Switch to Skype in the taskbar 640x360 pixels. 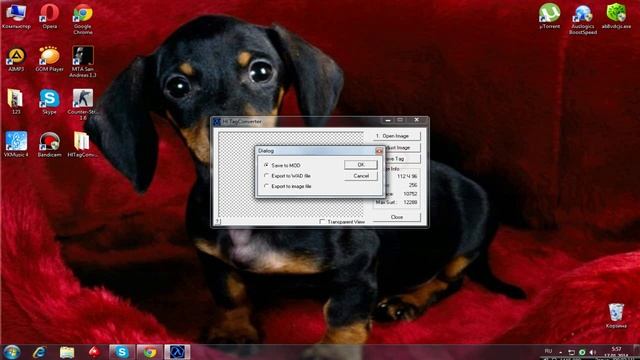click(x=122, y=352)
